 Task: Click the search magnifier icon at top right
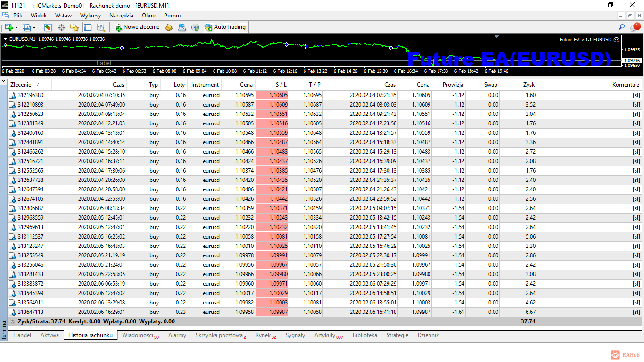(x=622, y=27)
